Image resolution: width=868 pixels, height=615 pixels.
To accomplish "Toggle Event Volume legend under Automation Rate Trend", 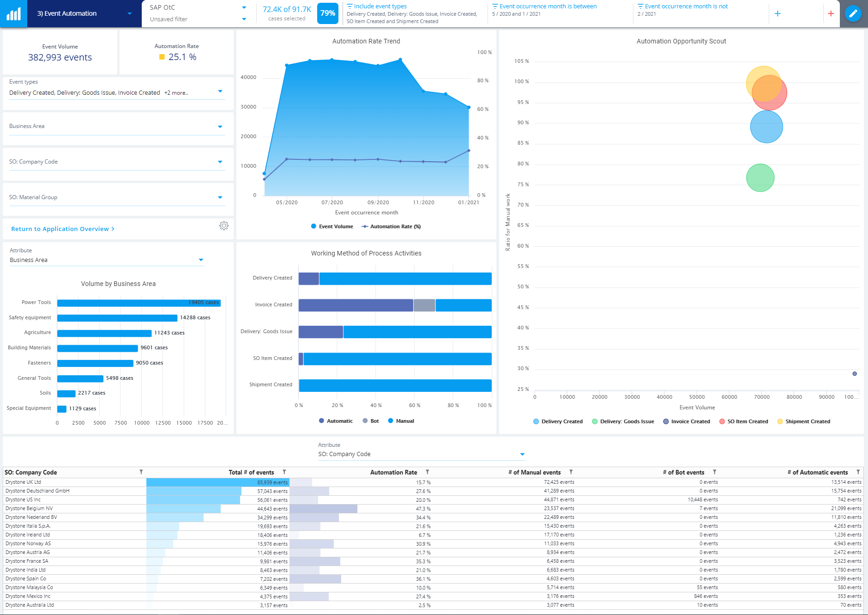I will (x=332, y=226).
